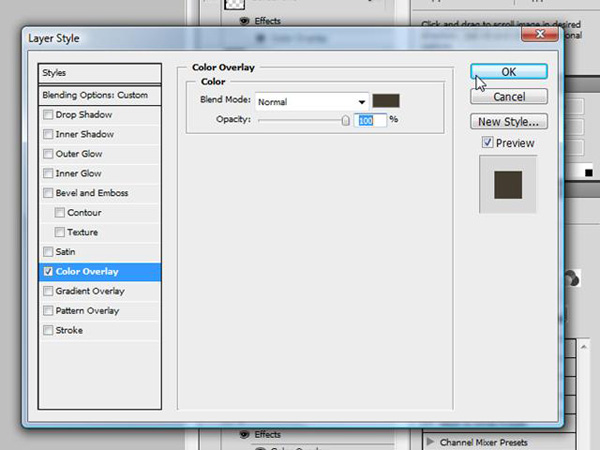Click the Opacity slider handle
600x450 pixels.
click(345, 121)
